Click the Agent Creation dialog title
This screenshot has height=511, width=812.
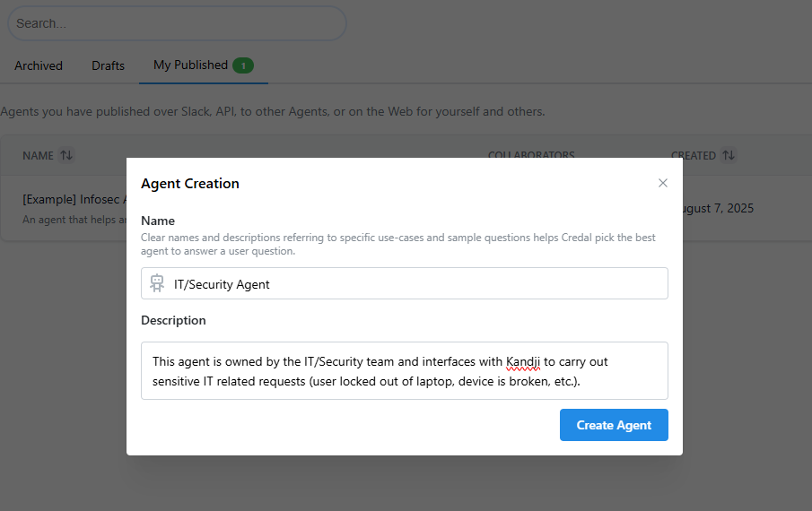coord(190,184)
